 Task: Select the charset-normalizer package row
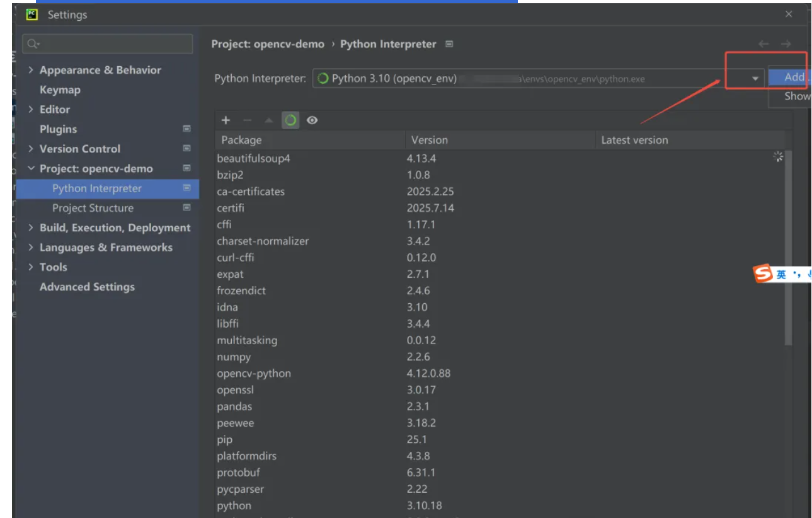point(500,241)
